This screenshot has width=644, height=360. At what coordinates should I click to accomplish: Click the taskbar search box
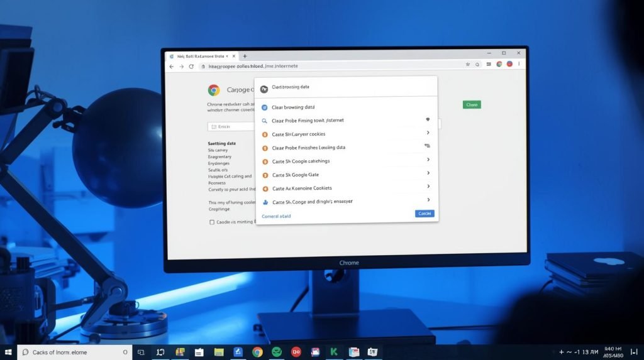(x=74, y=352)
